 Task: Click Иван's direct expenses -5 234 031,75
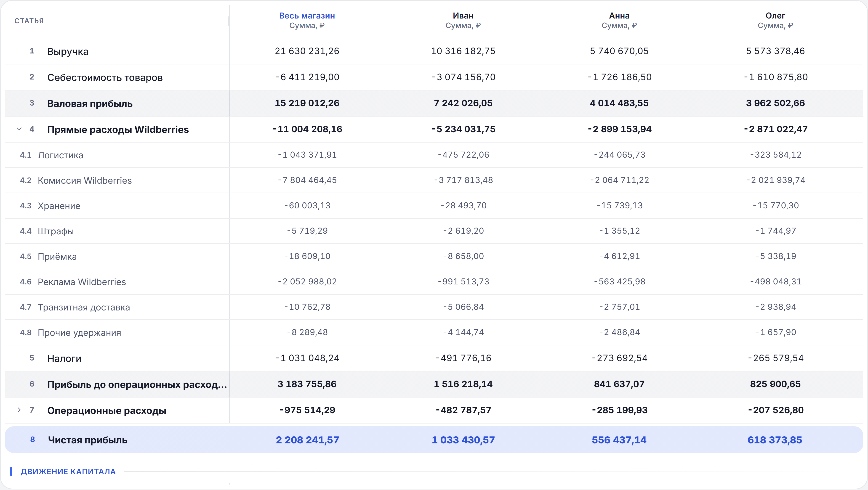pyautogui.click(x=463, y=129)
